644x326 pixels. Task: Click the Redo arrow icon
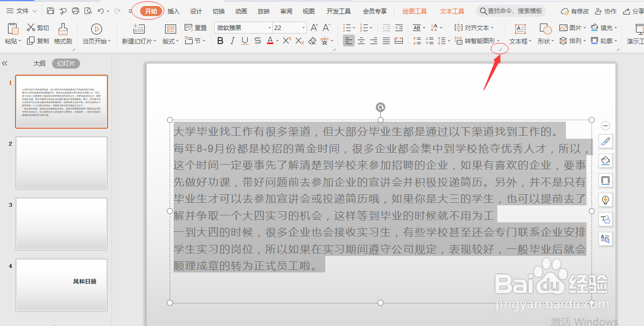coord(117,11)
